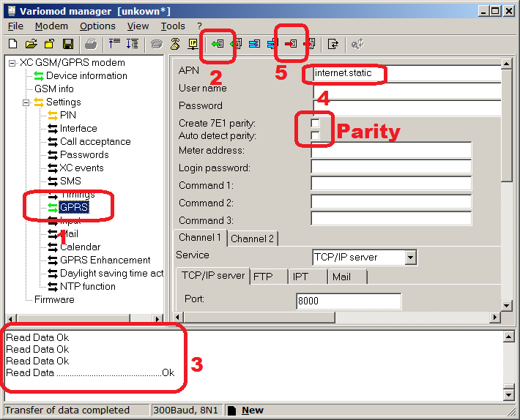Click the red arrow write-data toolbar icon

point(291,44)
